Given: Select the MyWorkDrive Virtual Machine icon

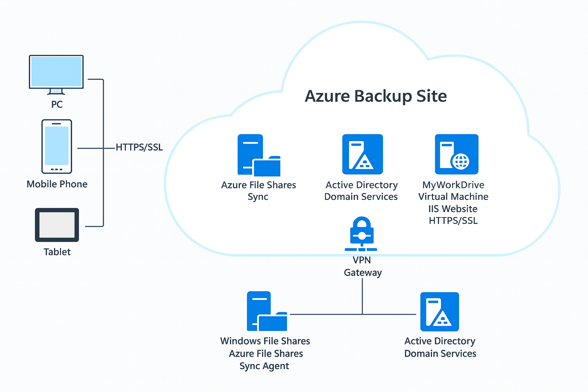Looking at the screenshot, I should (x=457, y=154).
